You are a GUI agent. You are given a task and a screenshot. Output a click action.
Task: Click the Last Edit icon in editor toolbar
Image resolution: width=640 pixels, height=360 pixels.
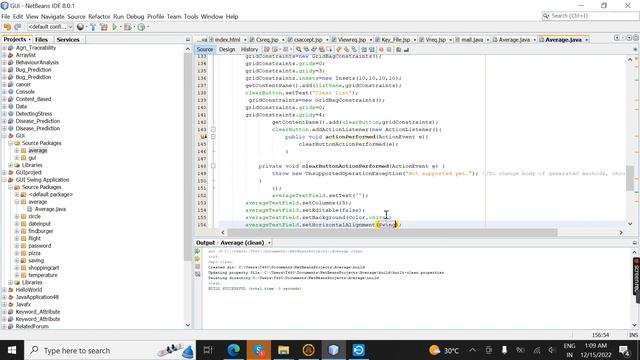coord(267,50)
